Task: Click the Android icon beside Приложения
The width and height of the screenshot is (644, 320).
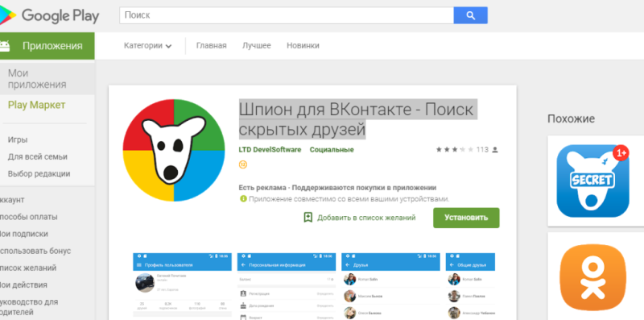Action: click(x=5, y=46)
